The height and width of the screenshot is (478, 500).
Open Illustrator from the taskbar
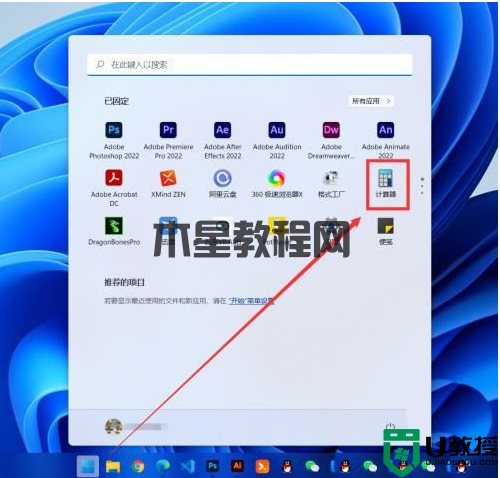(237, 466)
